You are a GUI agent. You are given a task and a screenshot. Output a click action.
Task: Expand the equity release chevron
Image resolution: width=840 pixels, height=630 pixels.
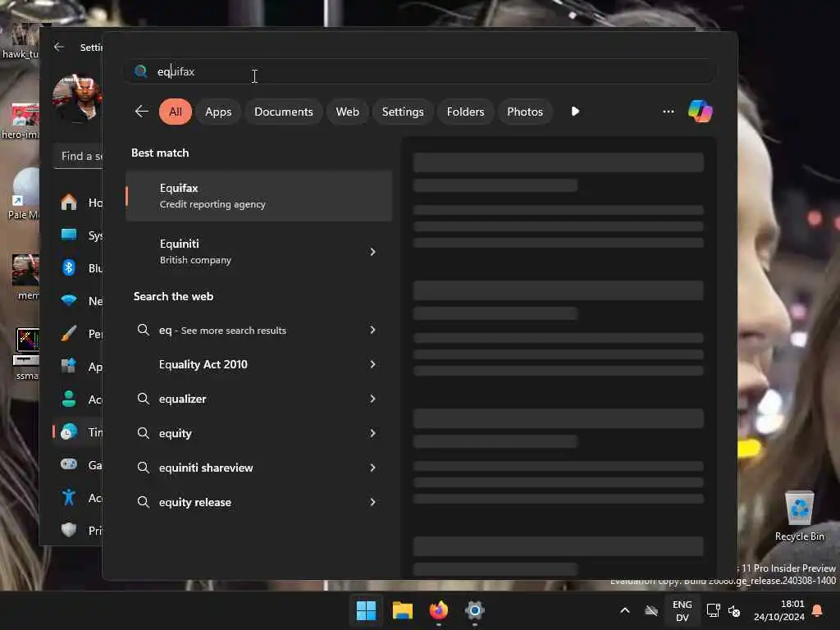[372, 502]
